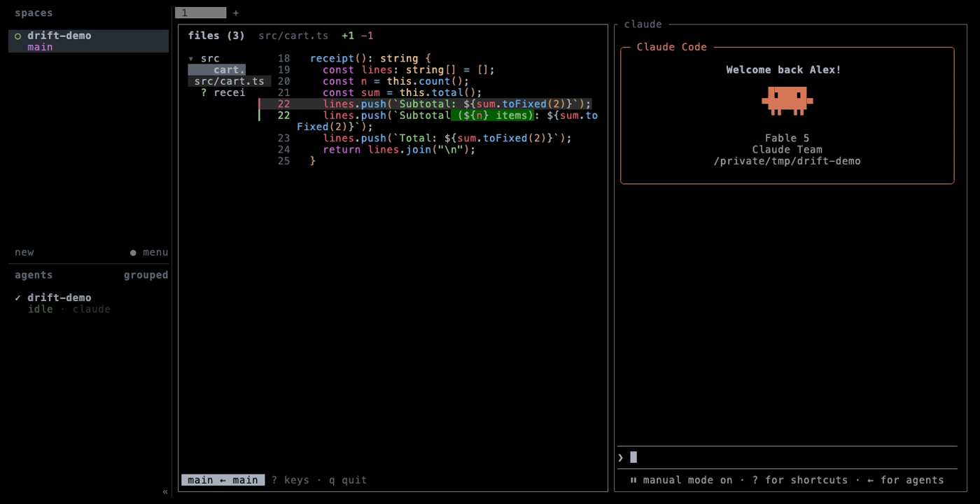Click the Claude pixel mascot icon
Viewport: 980px width, 504px height.
pyautogui.click(x=787, y=101)
